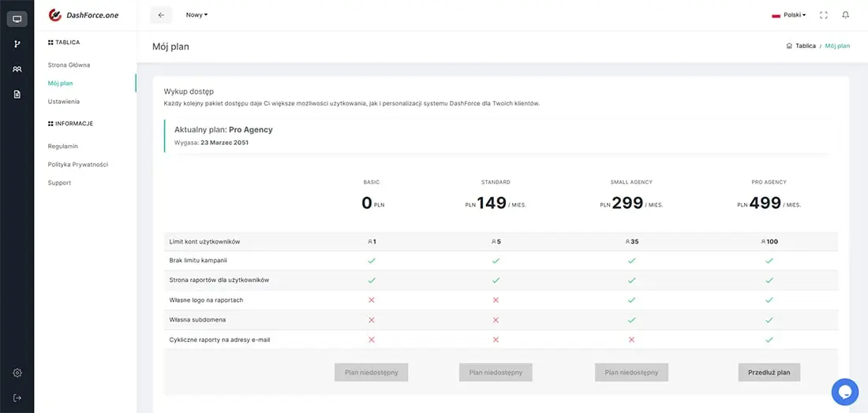Click user icon in Basic limit cell

[370, 242]
